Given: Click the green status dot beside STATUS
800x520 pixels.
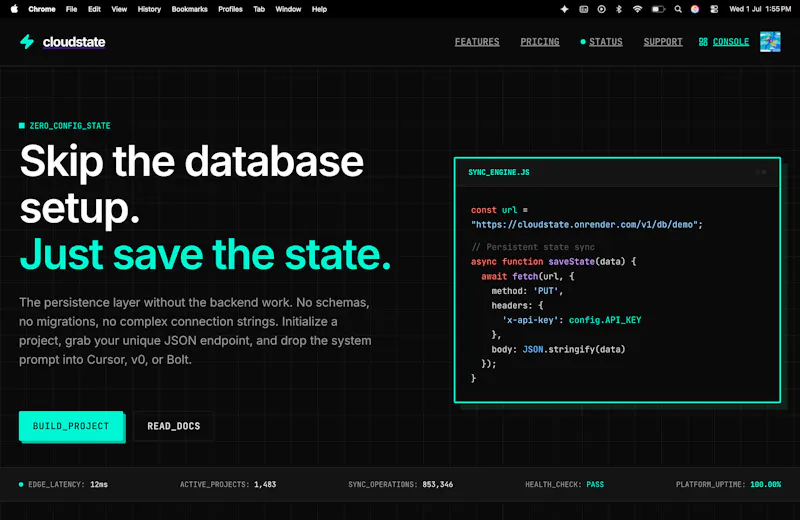Looking at the screenshot, I should click(x=583, y=42).
